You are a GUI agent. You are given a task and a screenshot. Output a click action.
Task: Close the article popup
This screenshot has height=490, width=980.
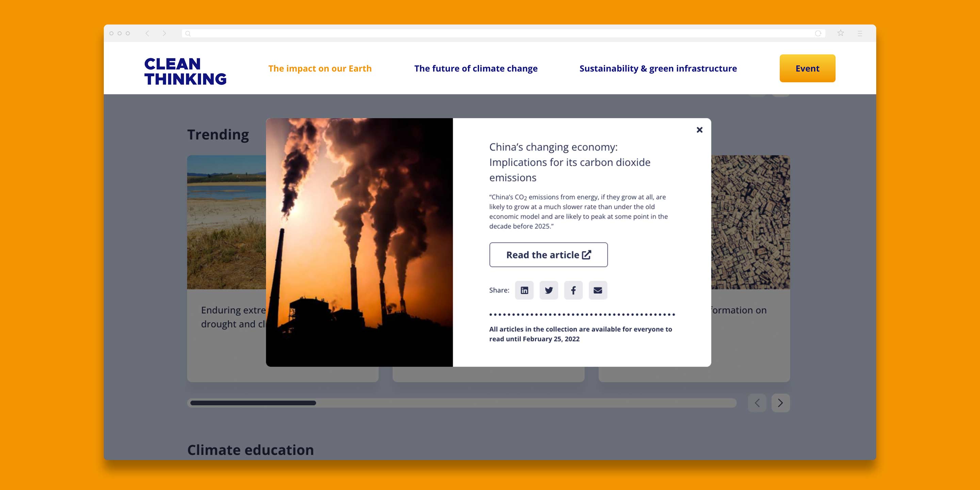click(x=699, y=130)
